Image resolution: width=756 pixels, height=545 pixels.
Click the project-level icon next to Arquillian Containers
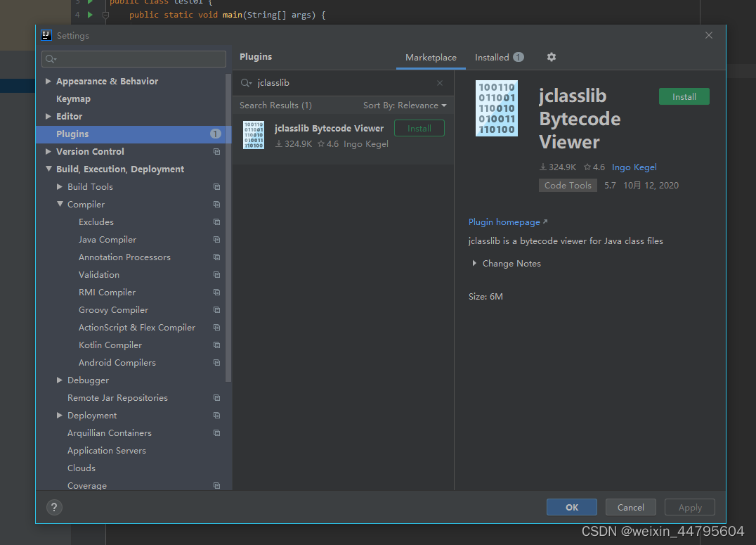[216, 433]
